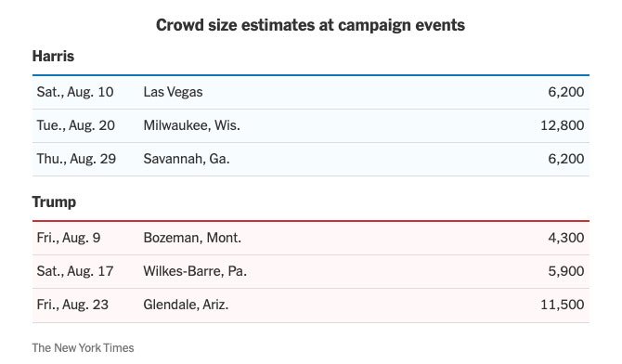Click the Las Vegas location cell
The width and height of the screenshot is (622, 364).
(x=173, y=92)
